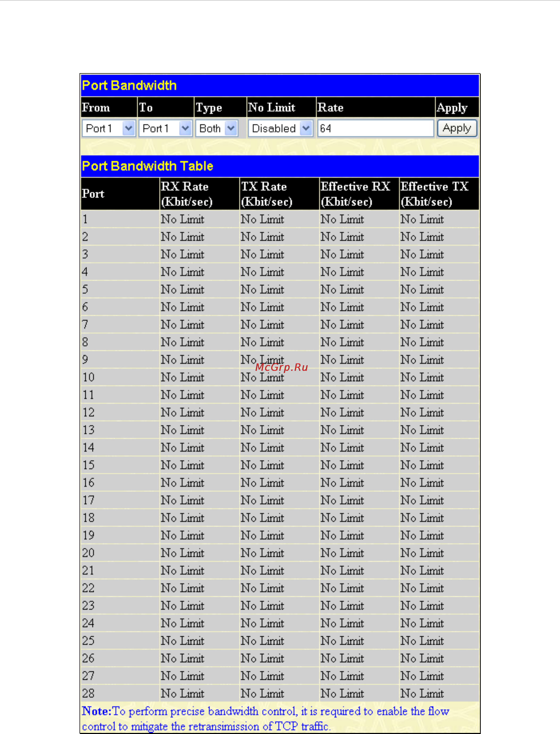Open the Type dropdown showing Both
The image size is (560, 734).
[x=217, y=128]
